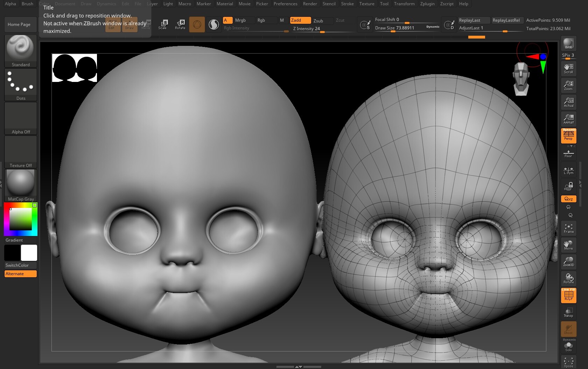Click the AAHalf zoom icon
This screenshot has height=369, width=588.
click(x=568, y=119)
